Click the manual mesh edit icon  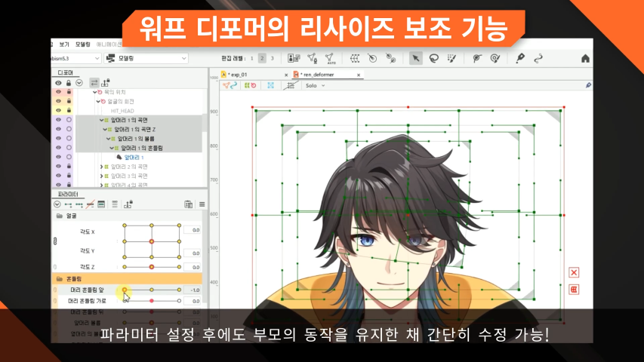coord(312,58)
